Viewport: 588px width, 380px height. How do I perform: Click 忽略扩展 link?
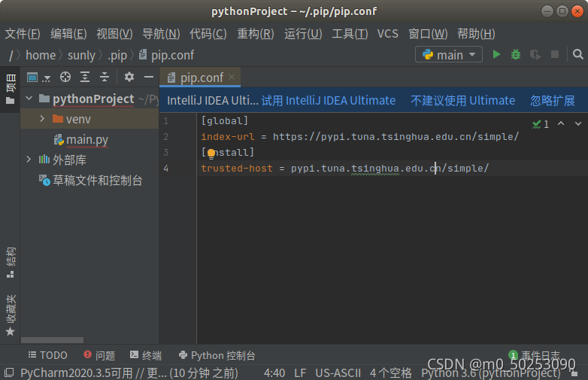[553, 101]
